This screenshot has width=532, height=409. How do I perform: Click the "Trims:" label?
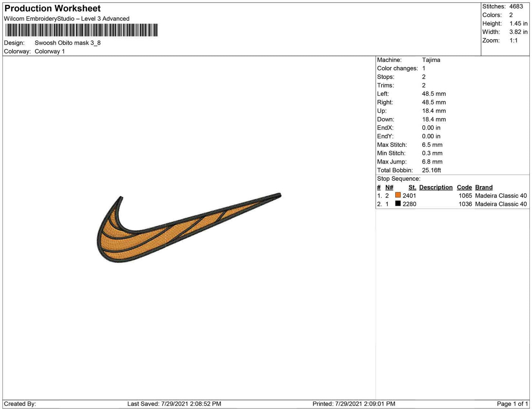385,85
